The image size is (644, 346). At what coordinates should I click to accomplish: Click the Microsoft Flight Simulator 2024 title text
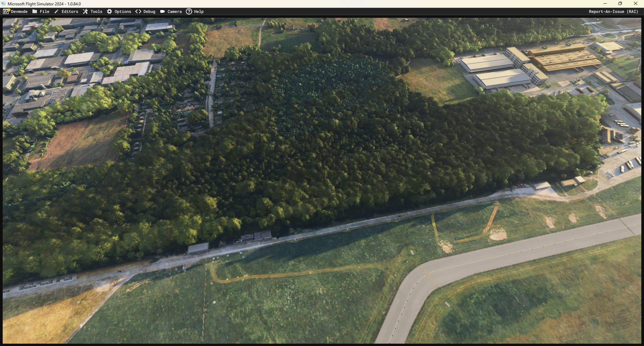44,4
